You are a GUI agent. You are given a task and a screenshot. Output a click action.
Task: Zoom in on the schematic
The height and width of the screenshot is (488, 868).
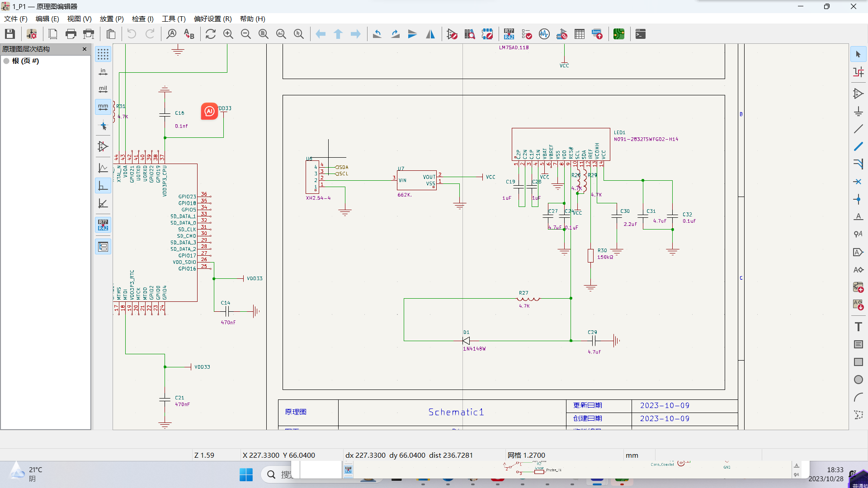pyautogui.click(x=228, y=34)
